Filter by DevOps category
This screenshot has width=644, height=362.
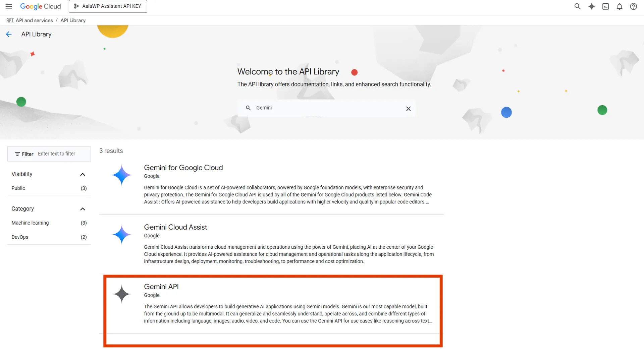coord(49,237)
